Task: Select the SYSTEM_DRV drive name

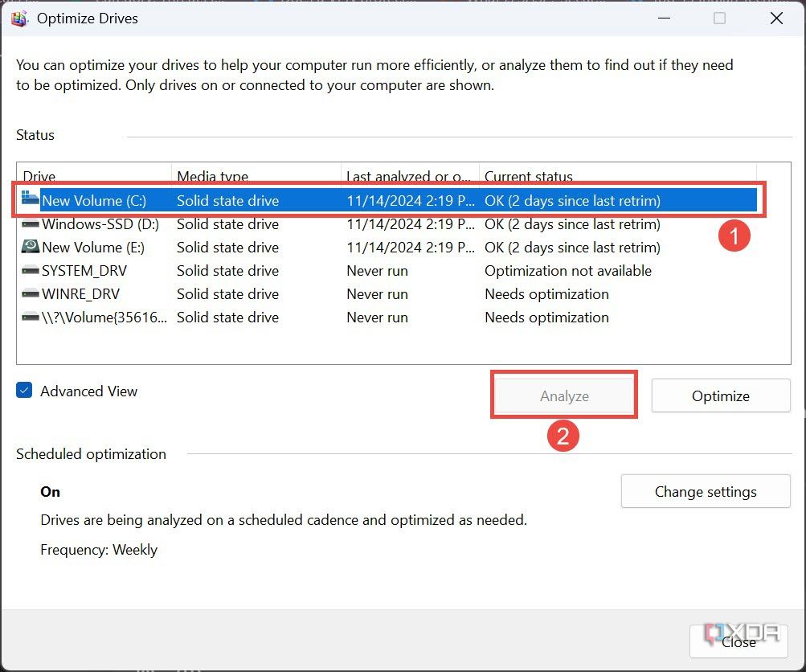Action: (84, 271)
